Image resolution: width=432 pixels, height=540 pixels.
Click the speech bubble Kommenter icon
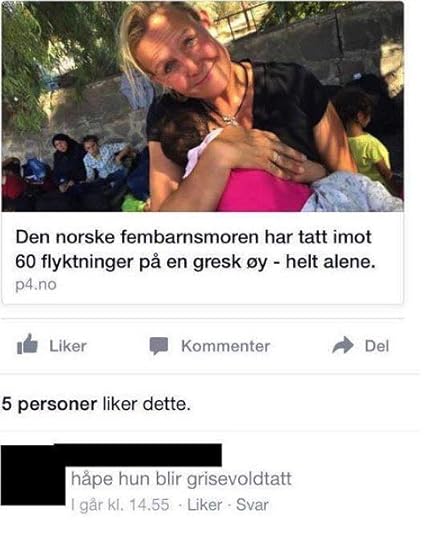click(x=159, y=346)
